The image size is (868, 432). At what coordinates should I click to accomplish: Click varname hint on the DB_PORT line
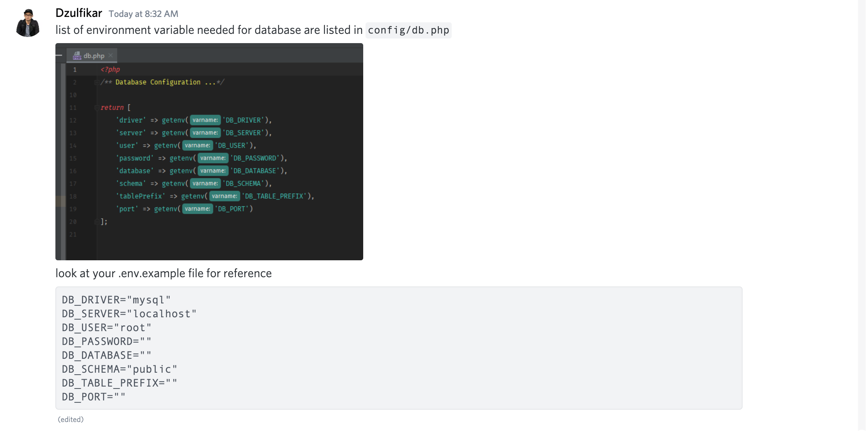[x=197, y=209]
